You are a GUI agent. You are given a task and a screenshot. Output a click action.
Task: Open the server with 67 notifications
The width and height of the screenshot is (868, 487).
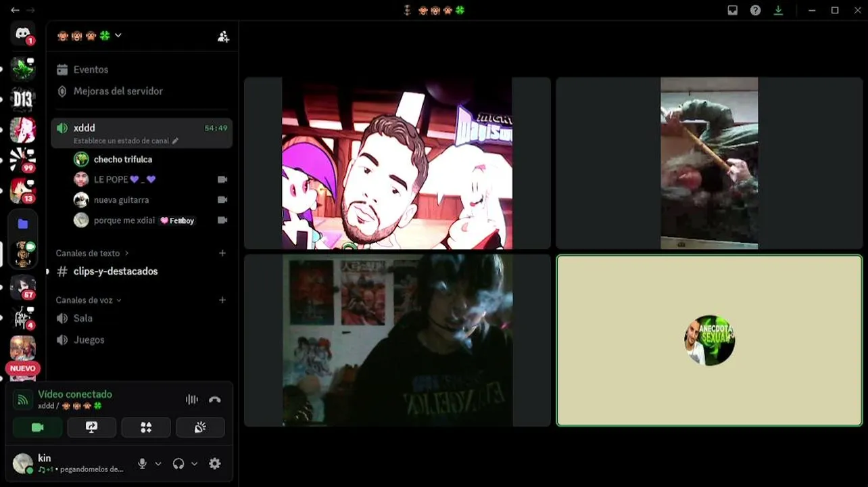coord(23,287)
